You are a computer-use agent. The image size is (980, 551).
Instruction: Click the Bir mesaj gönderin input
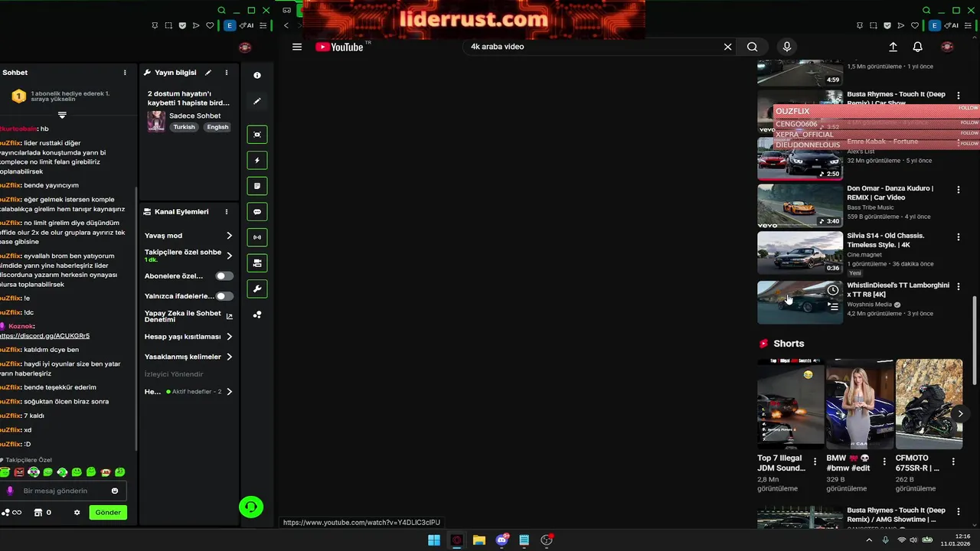pos(64,491)
